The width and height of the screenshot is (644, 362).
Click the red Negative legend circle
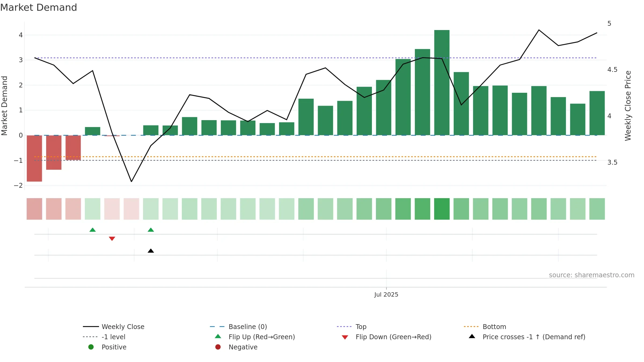click(x=218, y=347)
